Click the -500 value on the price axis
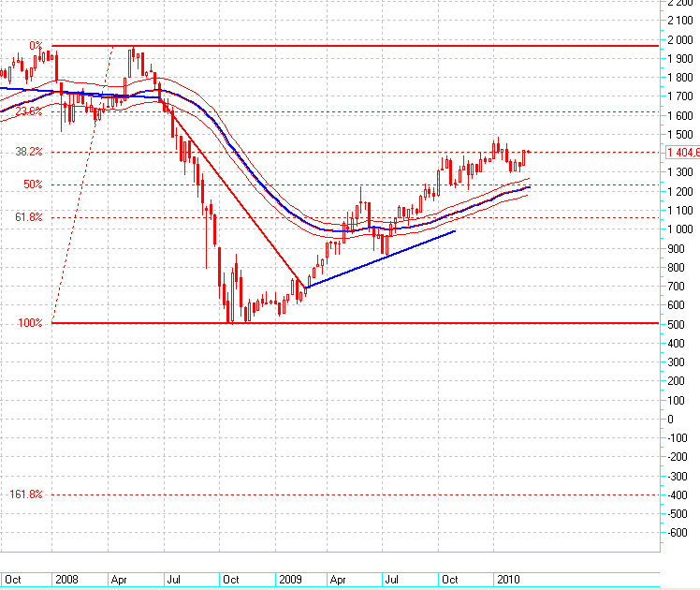This screenshot has height=590, width=700. pos(678,514)
